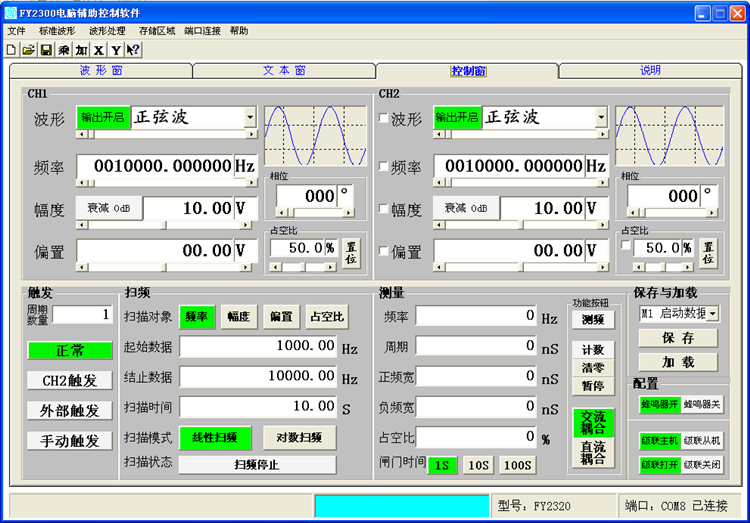Viewport: 750px width, 523px height.
Task: Select 10S gate time
Action: pyautogui.click(x=479, y=465)
